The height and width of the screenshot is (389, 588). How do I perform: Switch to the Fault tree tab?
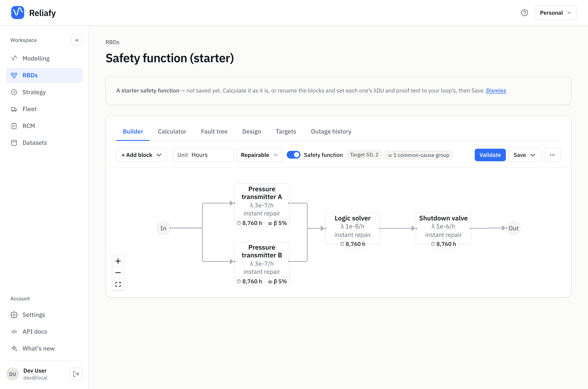tap(214, 131)
